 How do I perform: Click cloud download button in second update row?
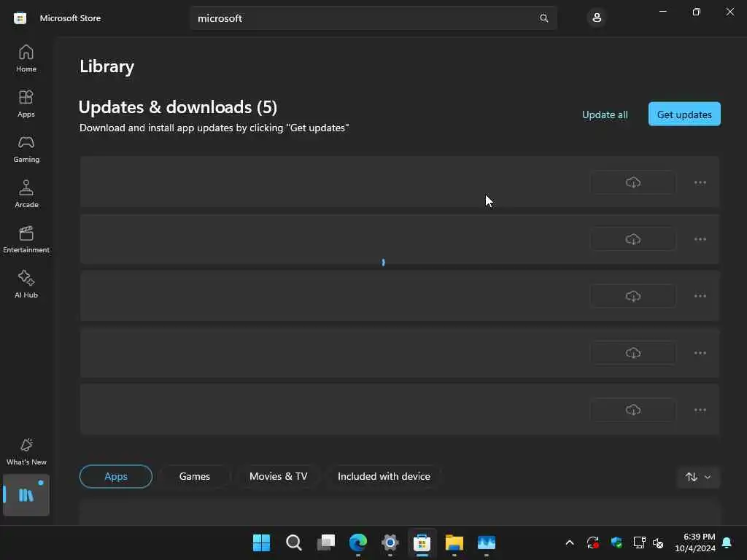(633, 239)
